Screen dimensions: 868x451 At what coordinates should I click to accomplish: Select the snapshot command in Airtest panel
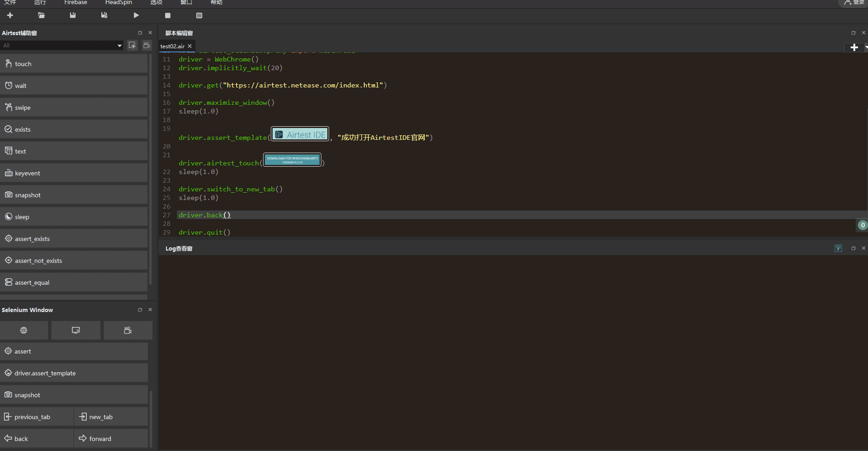74,195
